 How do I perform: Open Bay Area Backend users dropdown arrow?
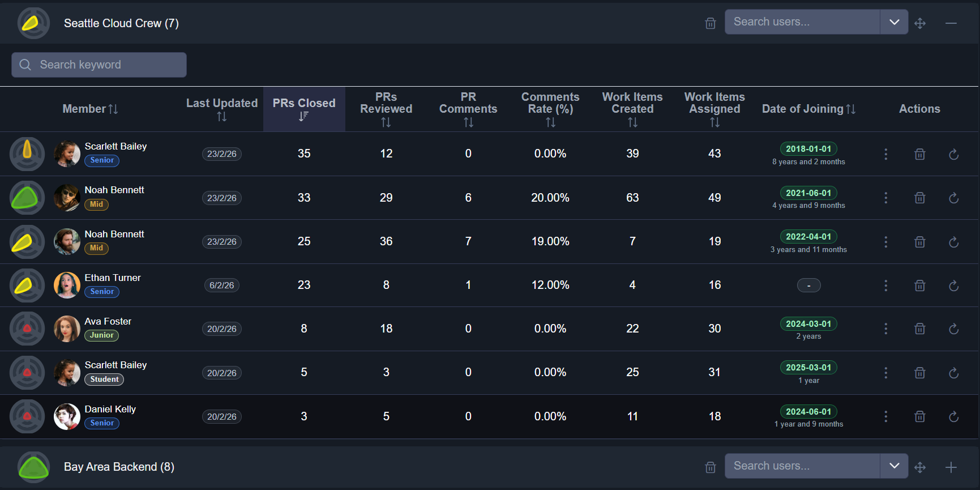pyautogui.click(x=894, y=466)
